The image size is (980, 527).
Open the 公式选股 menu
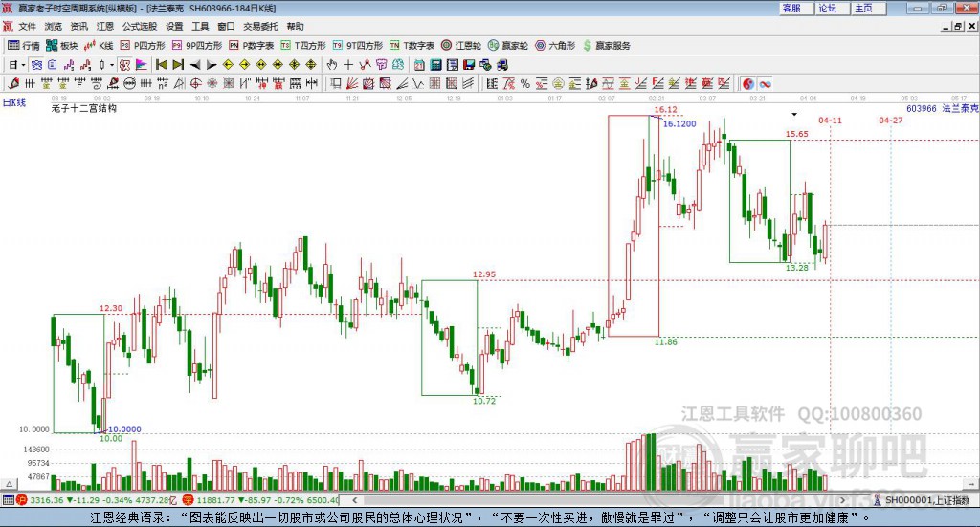[x=140, y=26]
